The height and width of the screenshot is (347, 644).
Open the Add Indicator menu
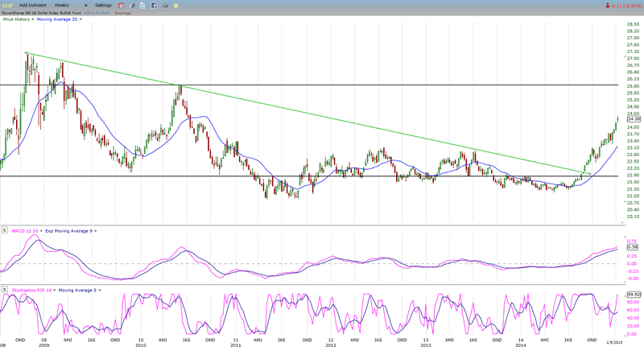click(34, 5)
